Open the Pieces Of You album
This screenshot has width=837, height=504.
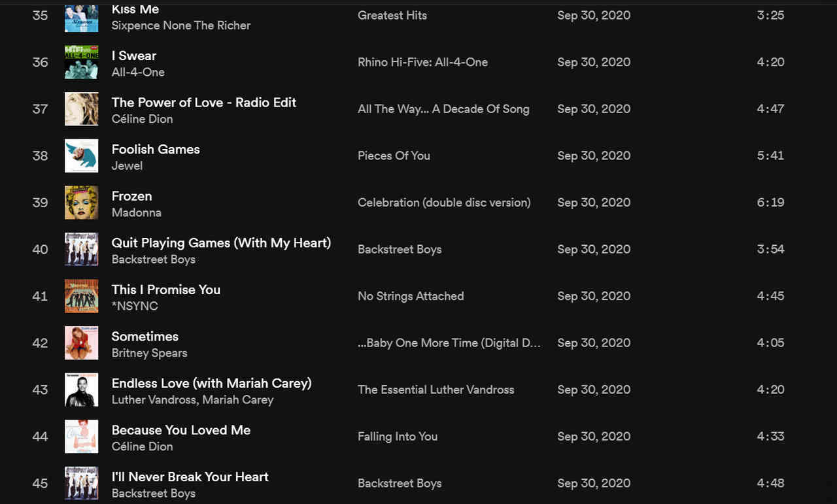394,156
